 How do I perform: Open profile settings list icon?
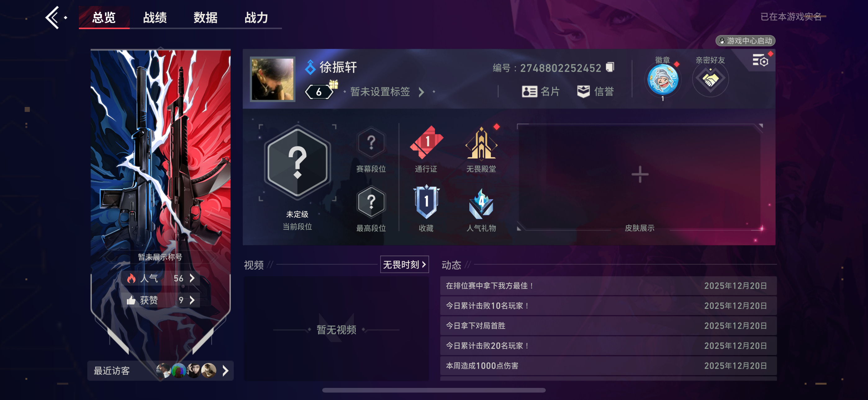pyautogui.click(x=760, y=60)
